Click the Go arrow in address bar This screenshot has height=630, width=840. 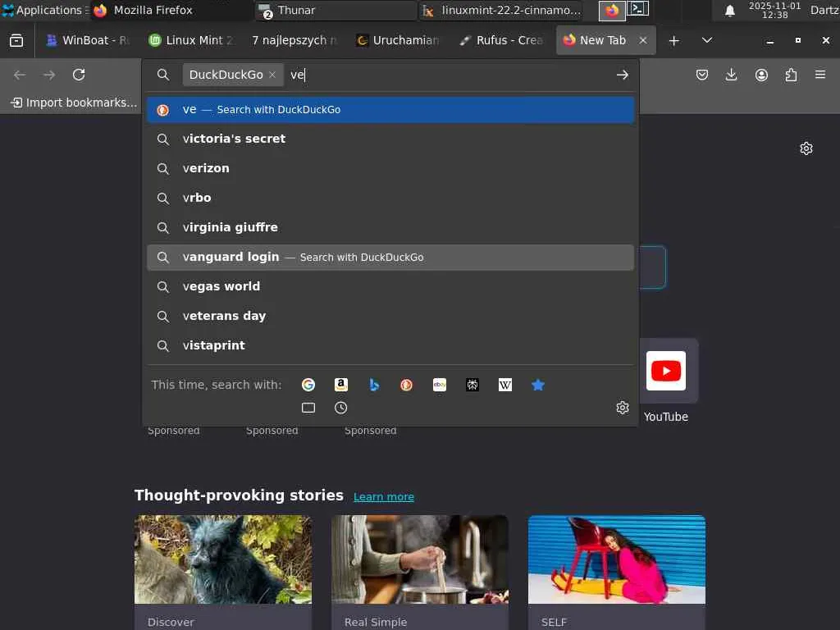click(623, 75)
